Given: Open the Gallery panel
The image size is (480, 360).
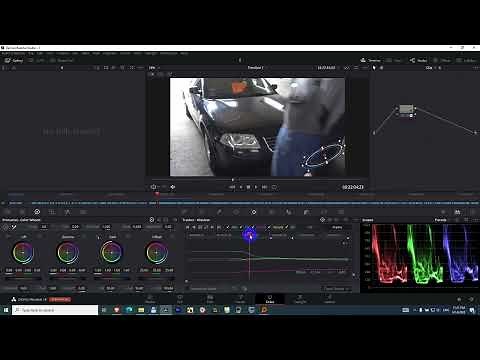Looking at the screenshot, I should point(14,60).
